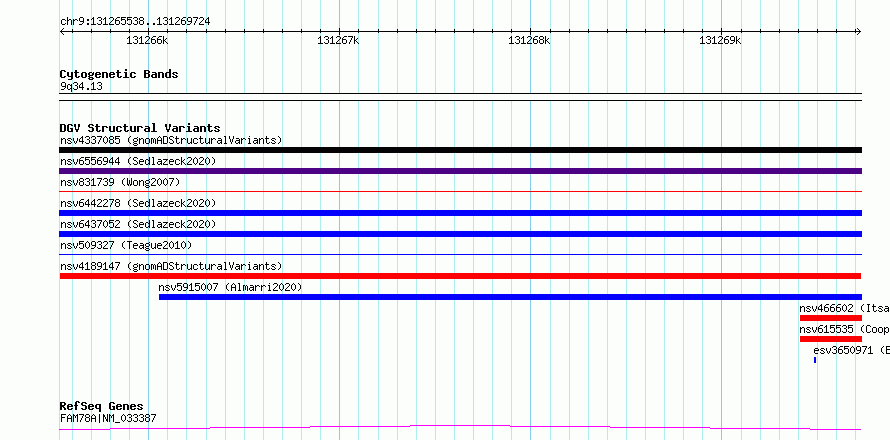Open the nsv4189147 (gnomADStructuralVariants) label
The image size is (890, 440).
click(x=171, y=266)
